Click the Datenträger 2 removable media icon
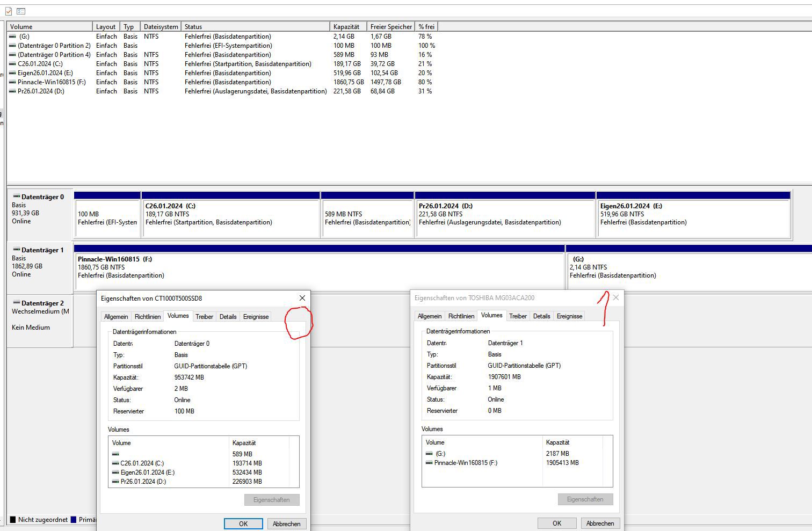Viewport: 812px width, 531px height. (x=17, y=303)
